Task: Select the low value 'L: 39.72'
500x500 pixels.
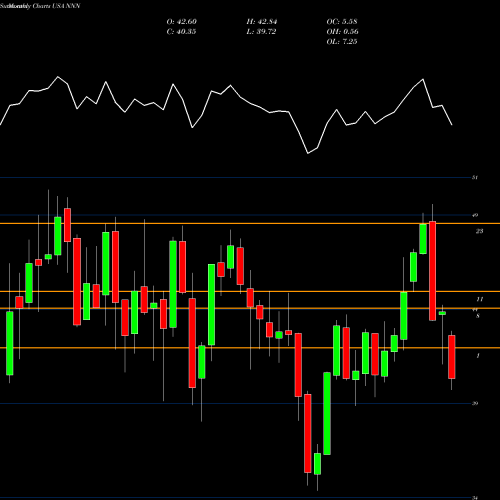Action: tap(261, 32)
